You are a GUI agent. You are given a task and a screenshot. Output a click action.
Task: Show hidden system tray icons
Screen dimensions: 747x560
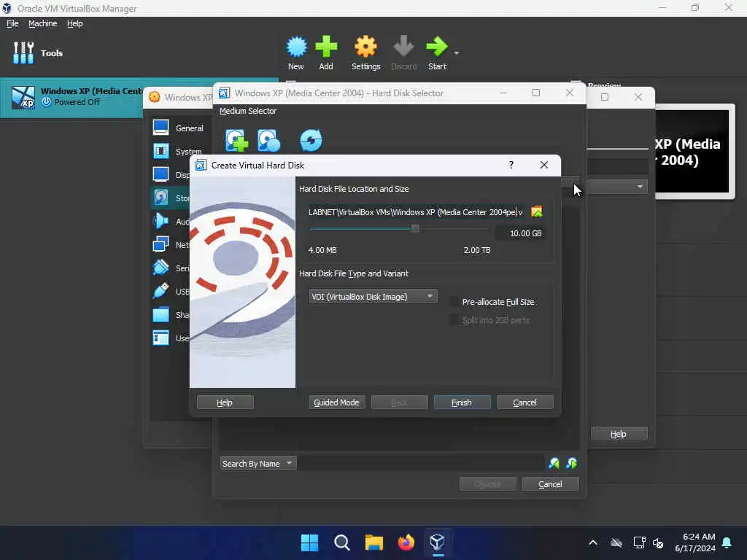click(x=593, y=542)
